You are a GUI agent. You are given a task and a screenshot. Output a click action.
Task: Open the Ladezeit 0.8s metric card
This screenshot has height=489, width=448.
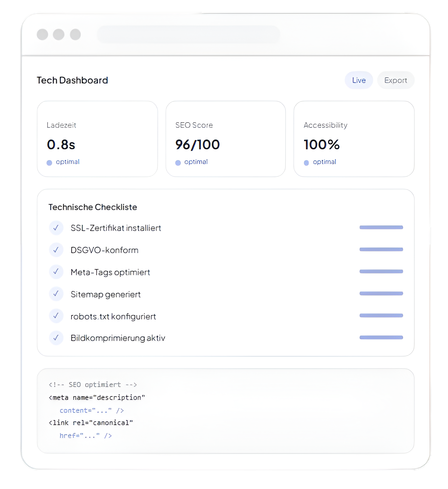pyautogui.click(x=97, y=139)
